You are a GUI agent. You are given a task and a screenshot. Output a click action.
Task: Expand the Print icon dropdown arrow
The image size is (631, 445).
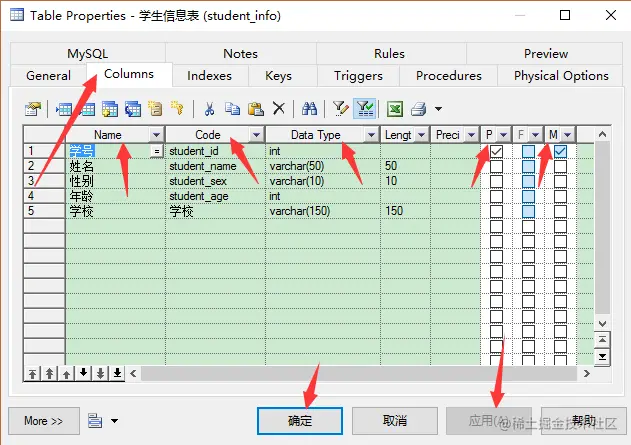pos(438,109)
